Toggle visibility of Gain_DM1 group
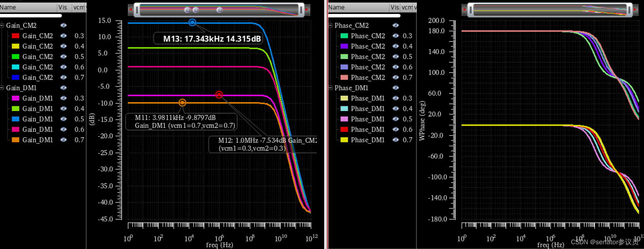Image resolution: width=644 pixels, height=249 pixels. [63, 88]
